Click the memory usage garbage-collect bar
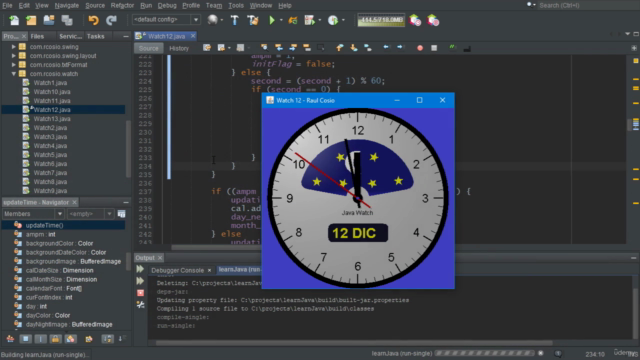 point(381,20)
